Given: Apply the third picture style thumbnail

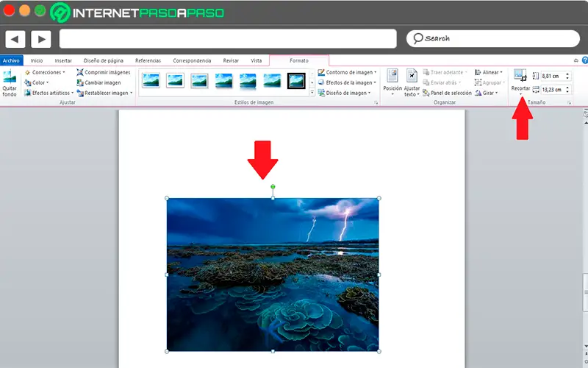Looking at the screenshot, I should (x=199, y=80).
